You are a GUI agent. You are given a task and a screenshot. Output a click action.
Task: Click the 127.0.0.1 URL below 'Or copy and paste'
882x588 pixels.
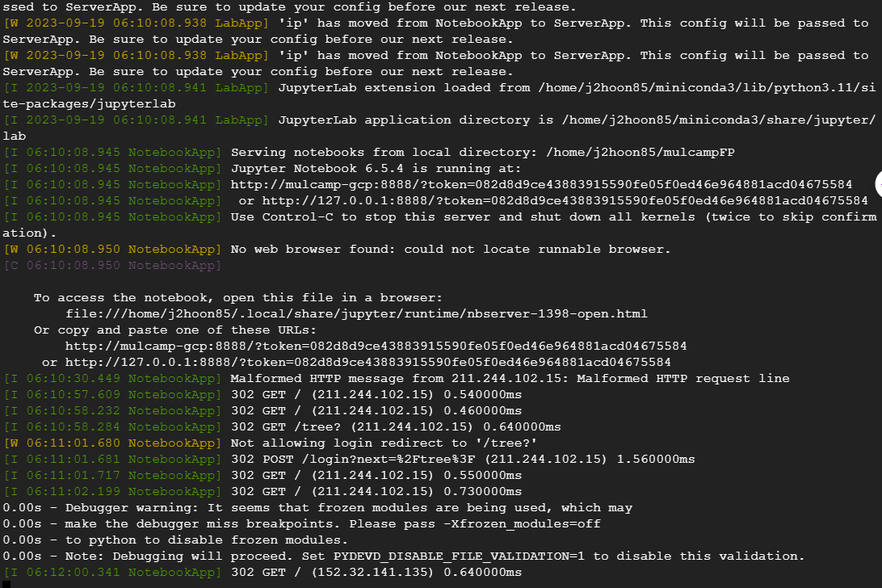(x=367, y=363)
